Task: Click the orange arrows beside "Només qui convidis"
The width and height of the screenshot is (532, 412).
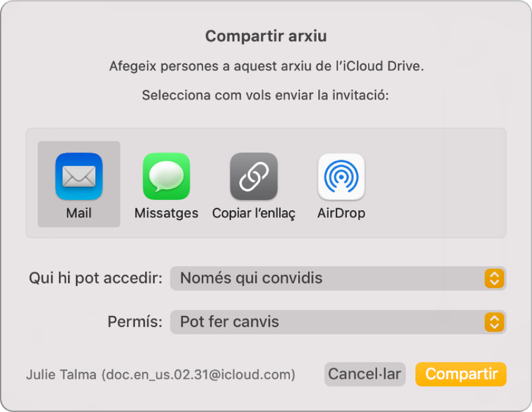Action: click(494, 278)
